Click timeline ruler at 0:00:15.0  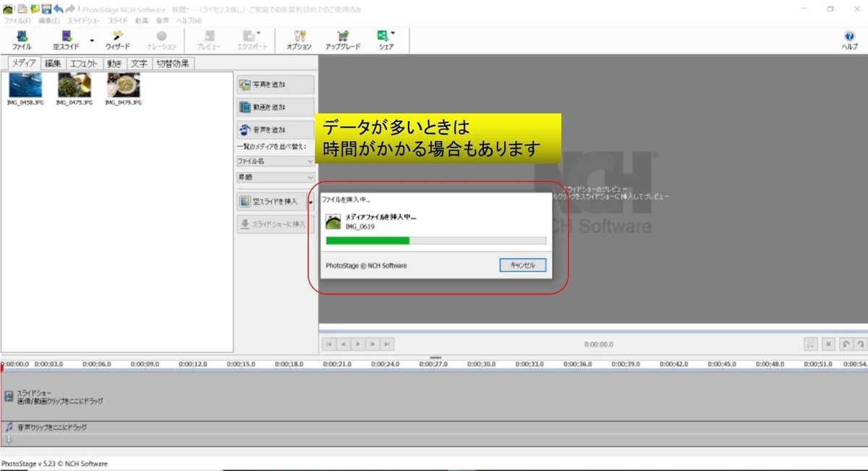click(240, 365)
